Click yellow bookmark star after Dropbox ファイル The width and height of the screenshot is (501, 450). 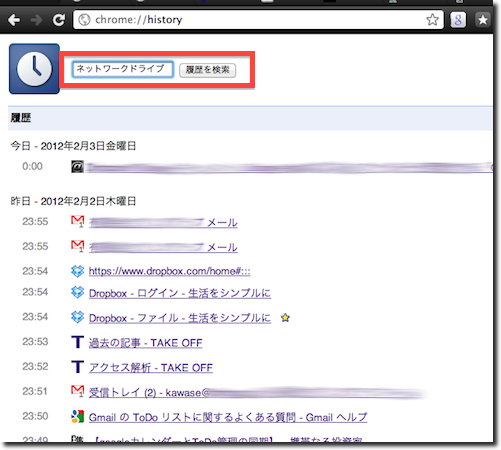coord(285,318)
